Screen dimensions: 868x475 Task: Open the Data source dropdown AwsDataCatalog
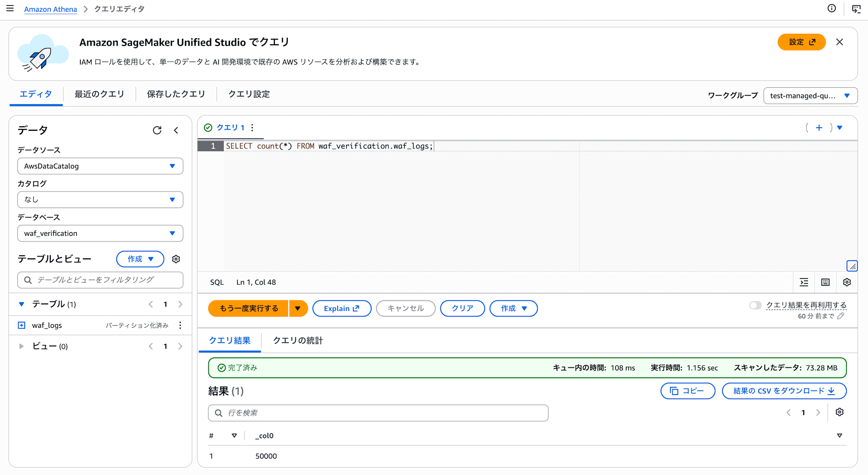click(x=100, y=166)
